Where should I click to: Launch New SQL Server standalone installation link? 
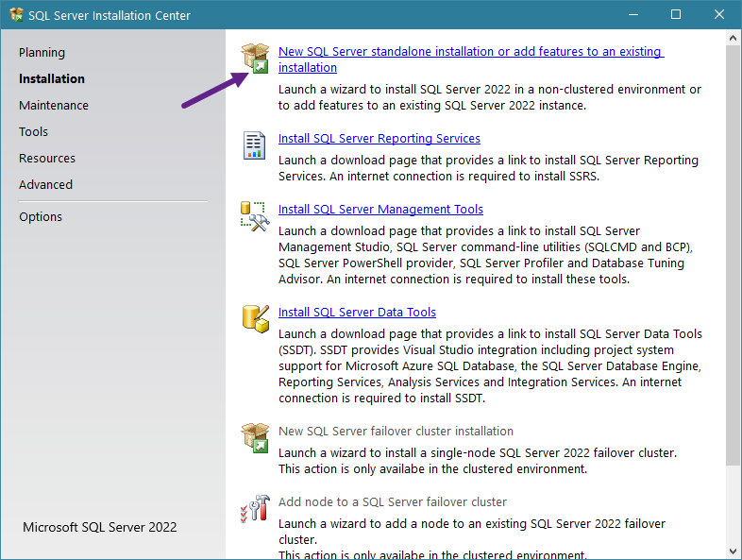point(471,59)
